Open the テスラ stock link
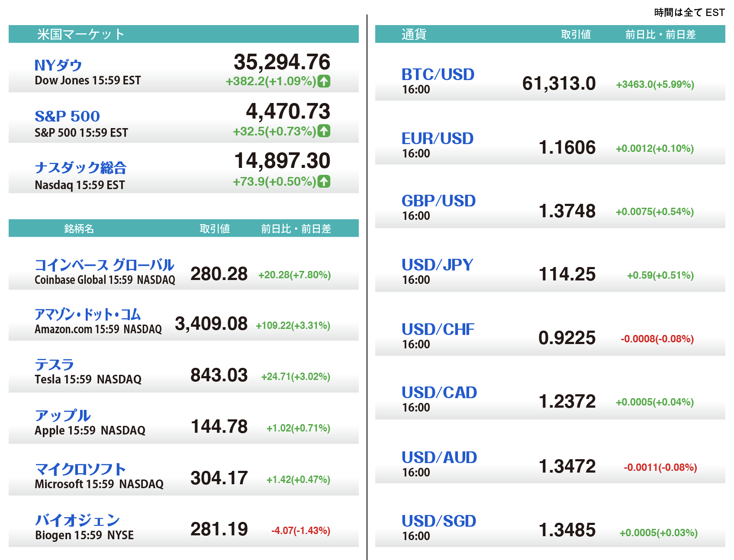The image size is (734, 560). 55,365
